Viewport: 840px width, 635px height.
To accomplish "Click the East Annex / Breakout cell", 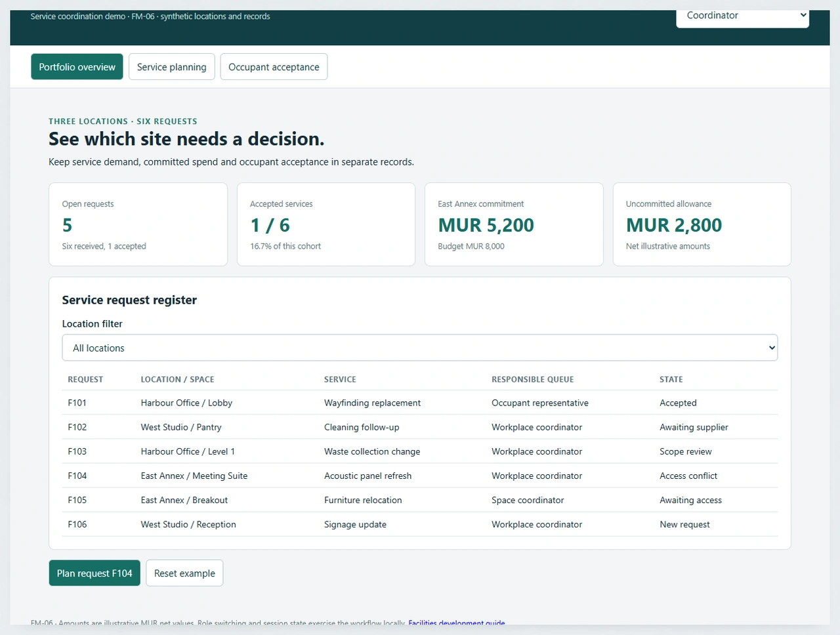I will point(184,500).
